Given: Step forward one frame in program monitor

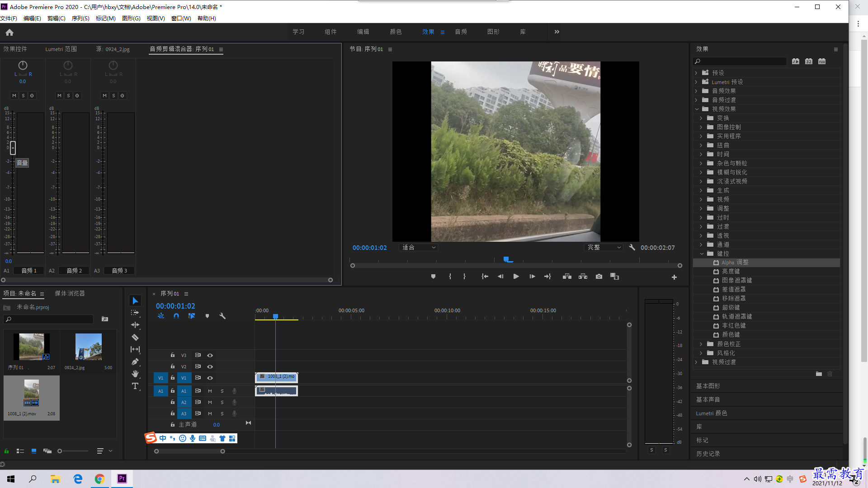Looking at the screenshot, I should [x=532, y=277].
